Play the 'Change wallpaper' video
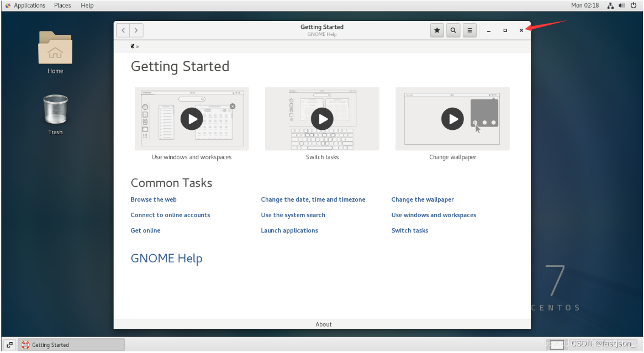 [x=452, y=119]
